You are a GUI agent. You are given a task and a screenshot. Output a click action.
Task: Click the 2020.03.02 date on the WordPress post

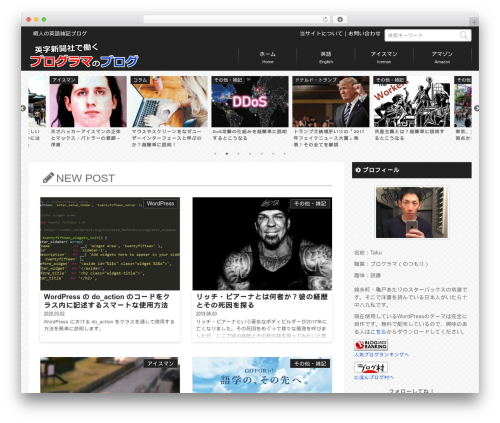point(54,314)
